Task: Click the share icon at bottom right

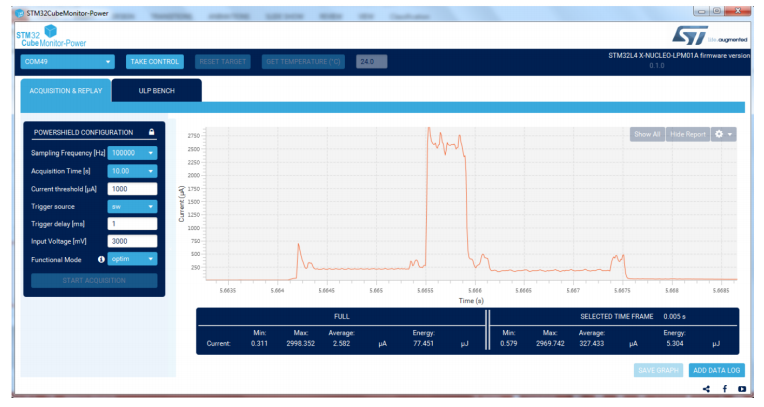Action: (x=706, y=389)
